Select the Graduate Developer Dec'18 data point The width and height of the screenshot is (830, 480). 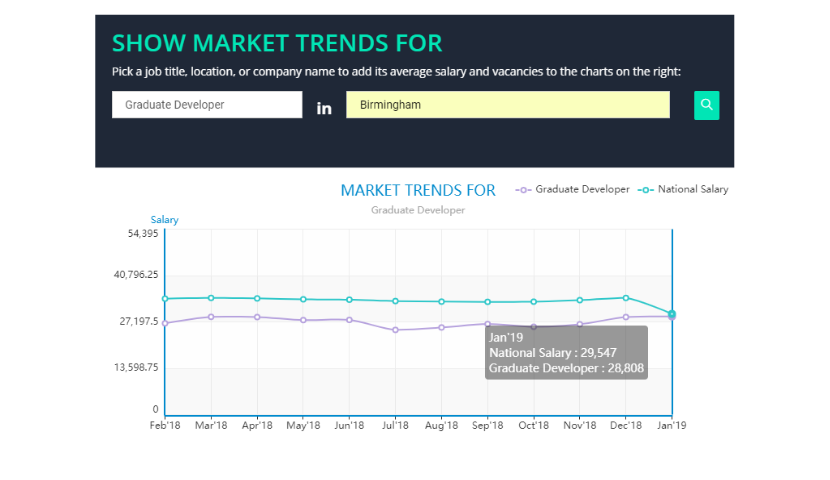coord(626,317)
